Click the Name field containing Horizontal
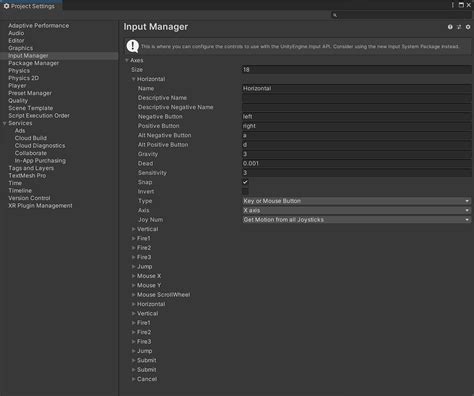474x396 pixels. [x=356, y=88]
